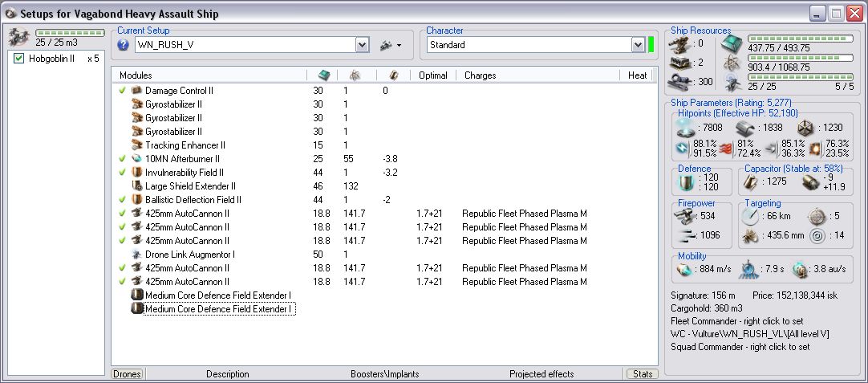Open the Boosters\Implants tab

click(x=385, y=374)
